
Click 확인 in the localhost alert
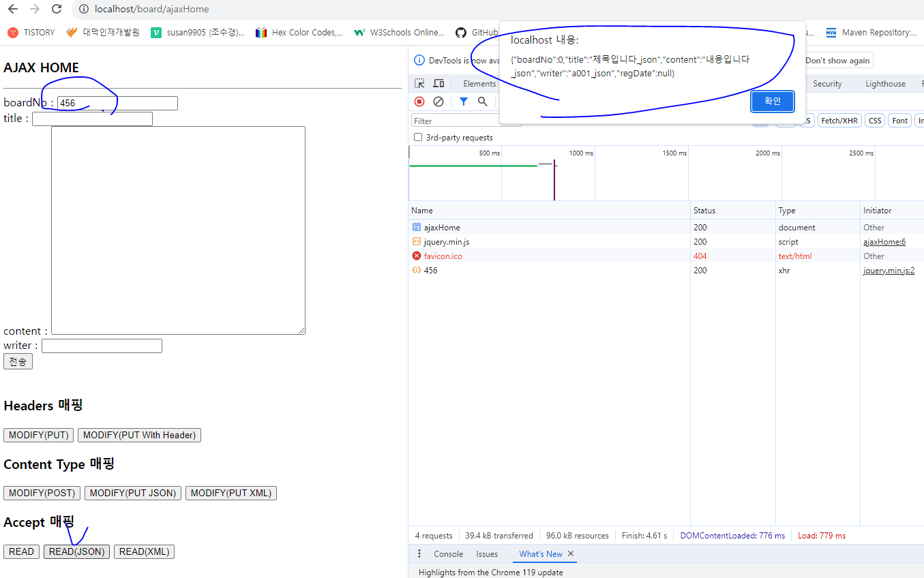(773, 102)
